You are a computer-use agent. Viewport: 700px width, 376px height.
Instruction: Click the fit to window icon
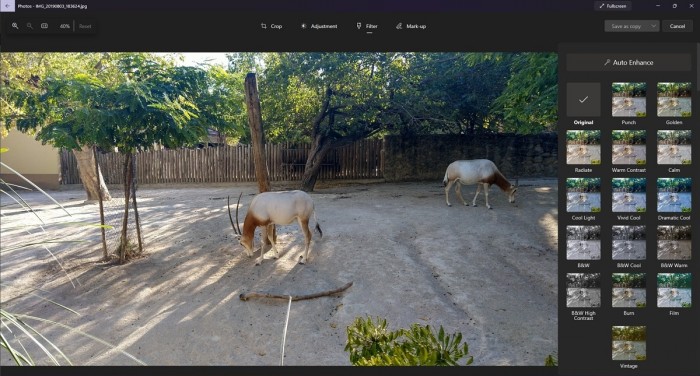click(45, 26)
